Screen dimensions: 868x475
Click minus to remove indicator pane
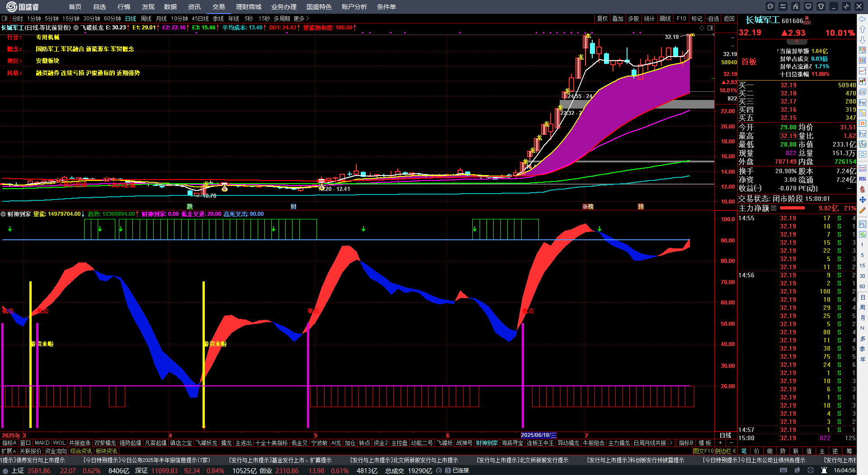coord(731,443)
